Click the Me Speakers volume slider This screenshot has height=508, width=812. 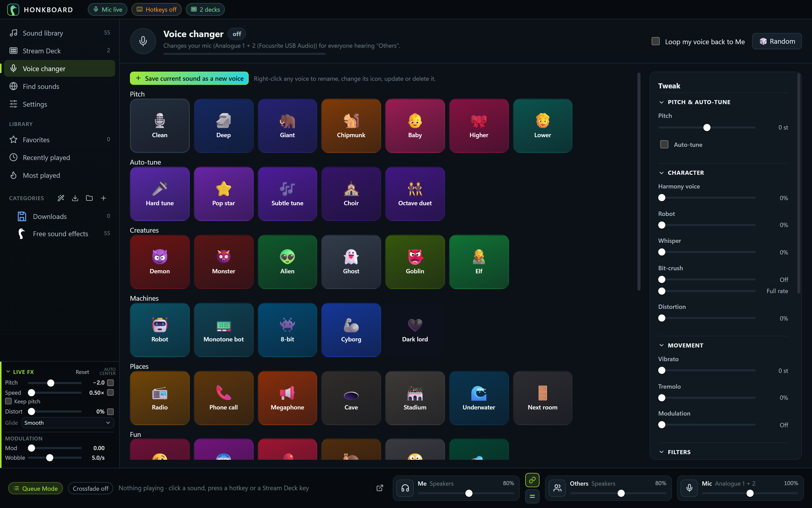(x=466, y=493)
